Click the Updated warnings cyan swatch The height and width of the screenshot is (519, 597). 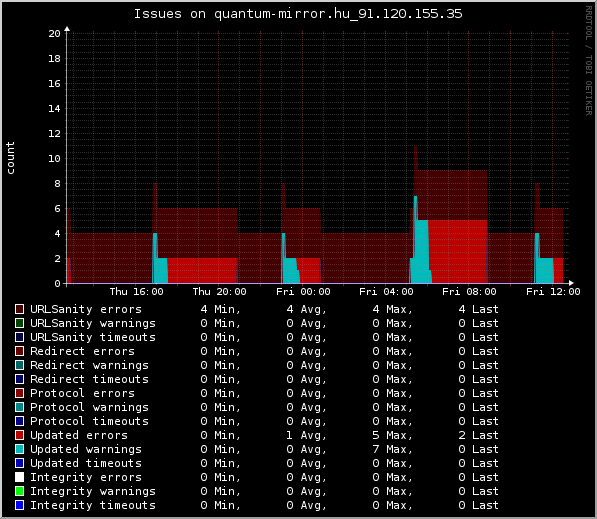coord(19,449)
